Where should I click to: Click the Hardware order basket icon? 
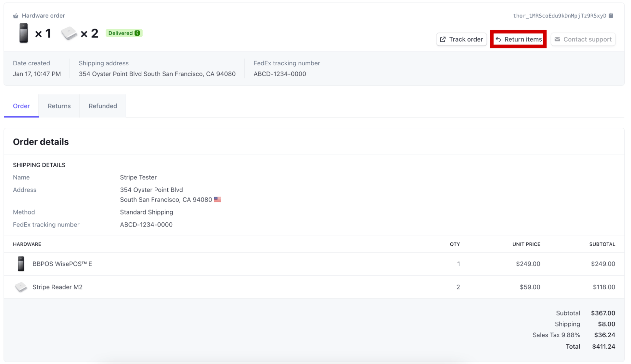point(15,15)
